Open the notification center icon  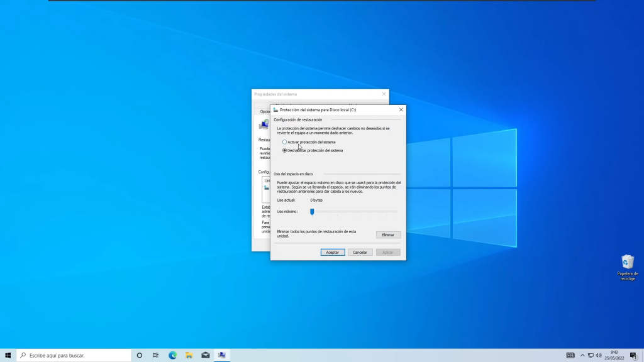633,355
